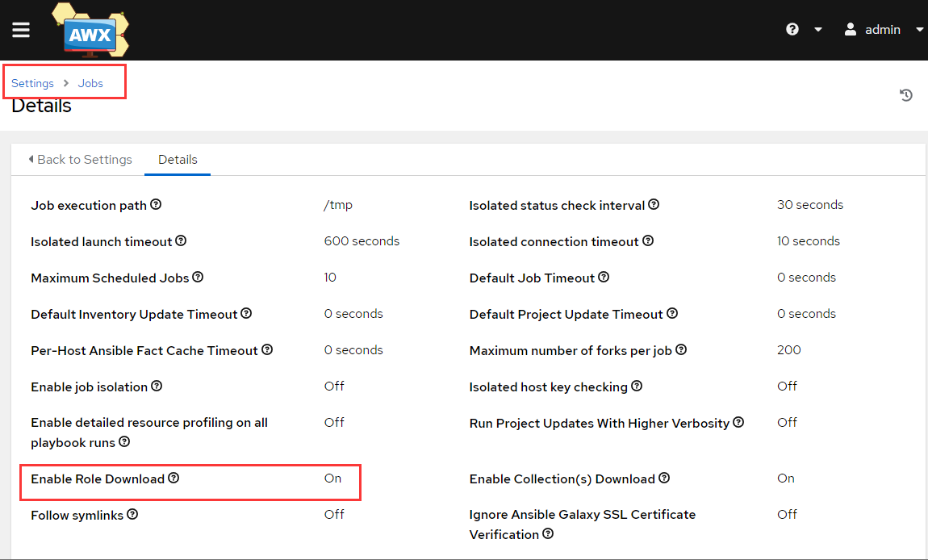
Task: Click the Follow symlinks Off value
Action: pyautogui.click(x=334, y=515)
